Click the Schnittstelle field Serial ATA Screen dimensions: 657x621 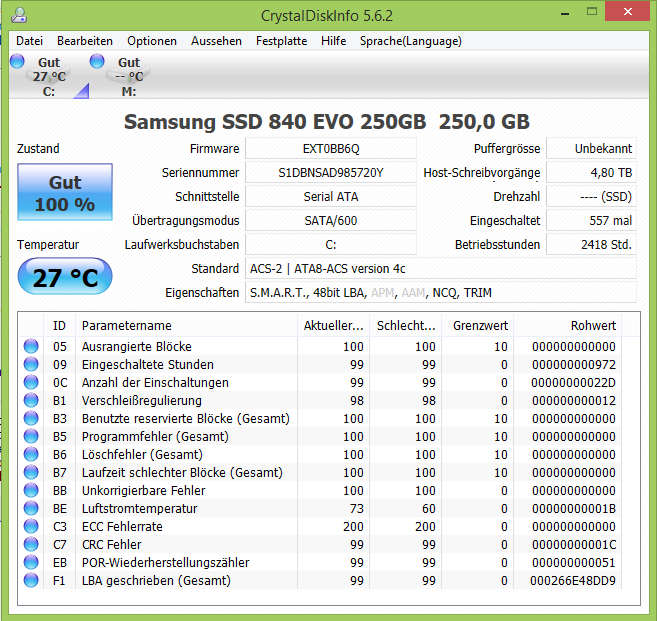pyautogui.click(x=331, y=197)
